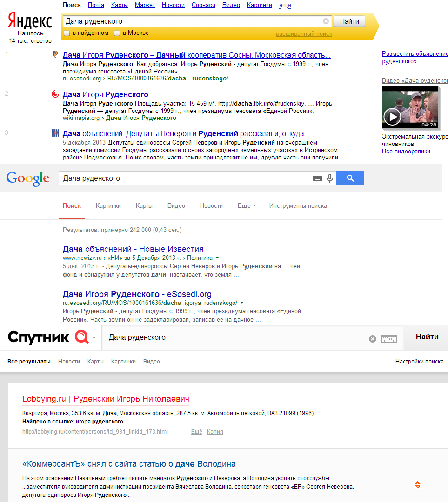448x502 pixels.
Task: Activate Google voice search microphone
Action: coord(330,178)
